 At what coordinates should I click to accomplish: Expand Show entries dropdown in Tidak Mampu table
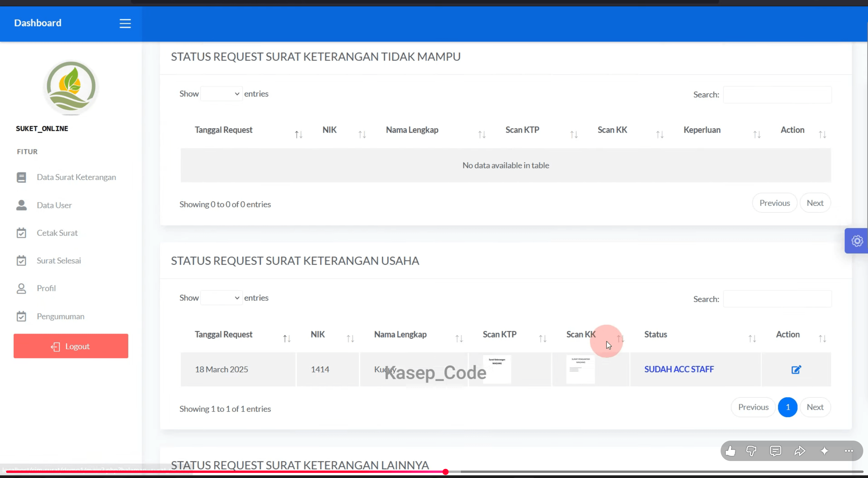tap(221, 94)
